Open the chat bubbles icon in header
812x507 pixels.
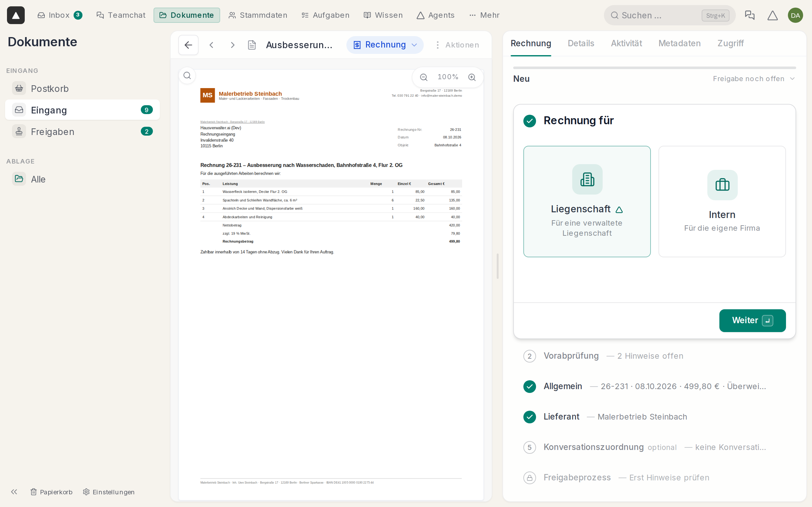point(749,15)
